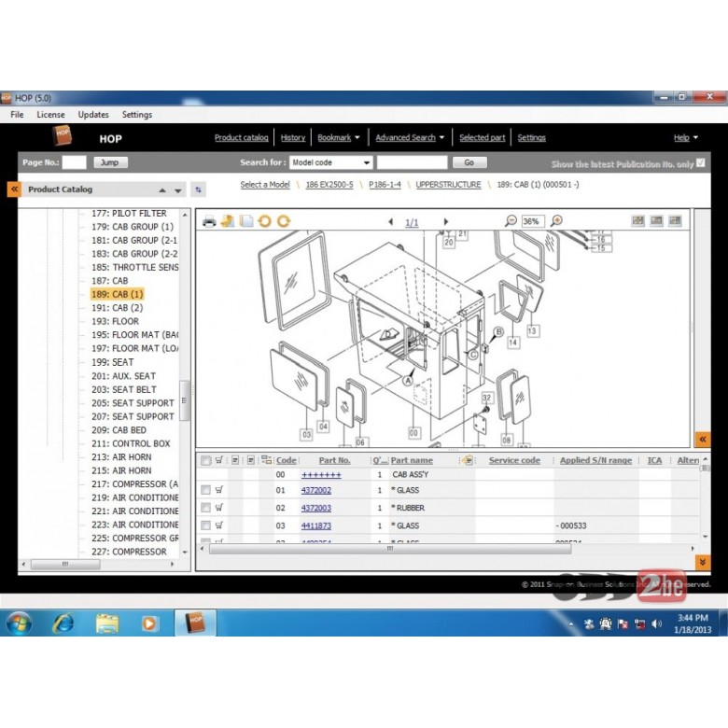Viewport: 728px width, 728px height.
Task: Select 191: CAB (2) in tree
Action: [x=118, y=308]
